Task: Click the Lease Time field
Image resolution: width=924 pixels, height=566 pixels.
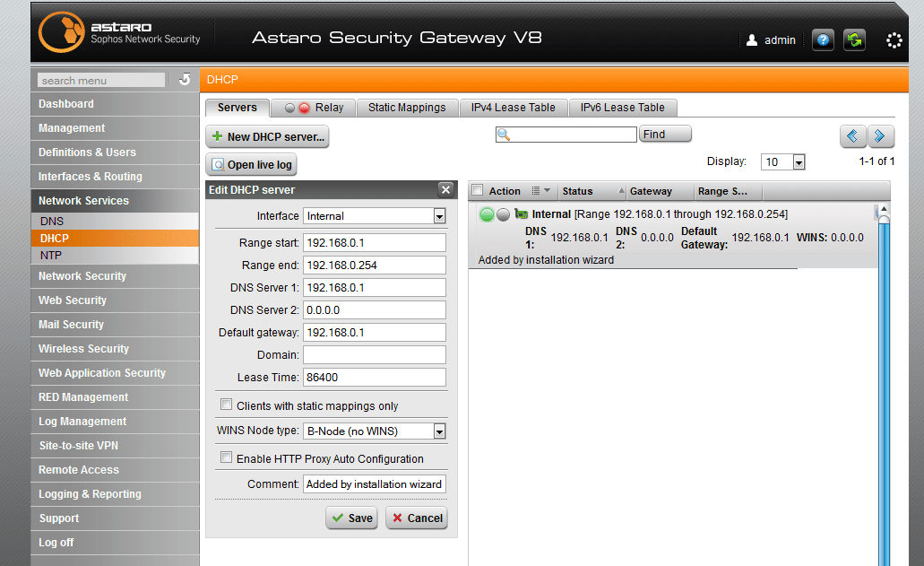Action: [x=375, y=378]
